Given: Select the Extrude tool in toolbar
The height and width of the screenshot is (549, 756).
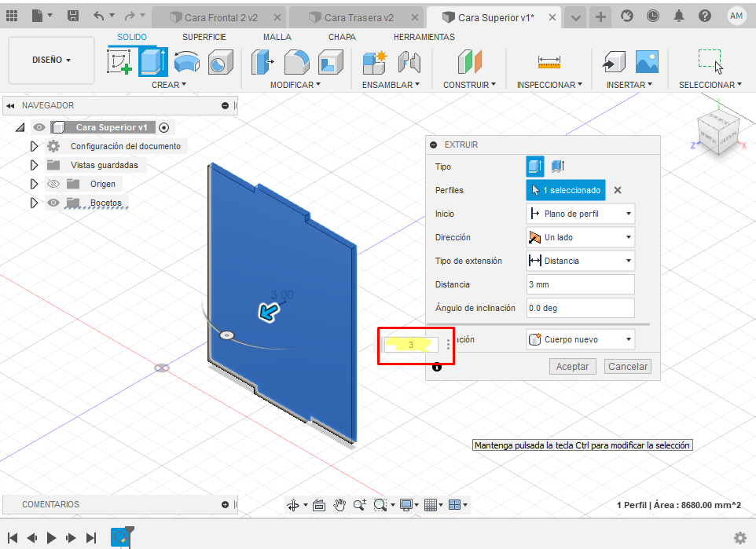Looking at the screenshot, I should pos(153,62).
